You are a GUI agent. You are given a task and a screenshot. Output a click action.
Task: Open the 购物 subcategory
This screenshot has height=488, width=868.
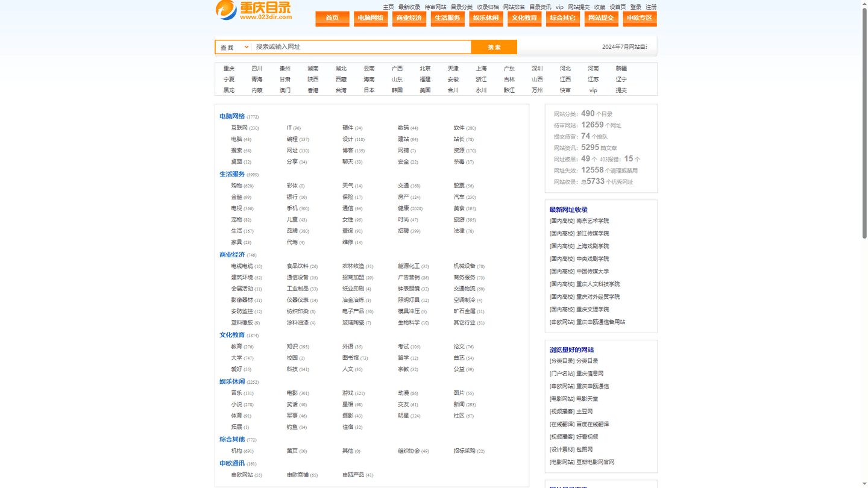[236, 186]
